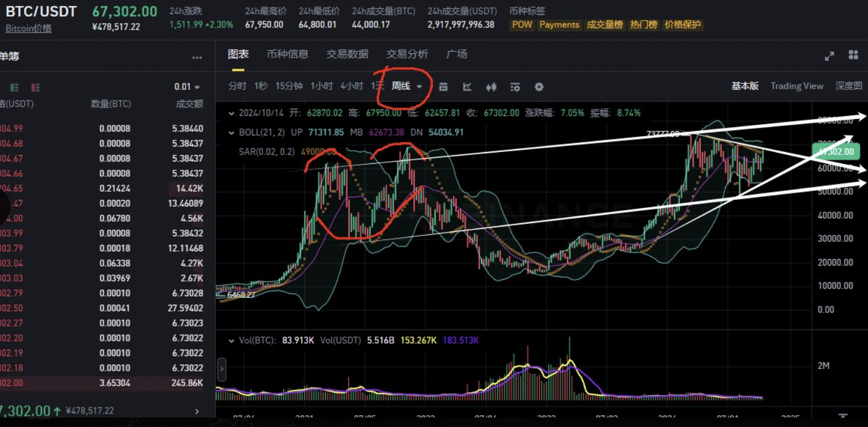The image size is (868, 427).
Task: Switch chart to Trading View mode
Action: [x=796, y=86]
